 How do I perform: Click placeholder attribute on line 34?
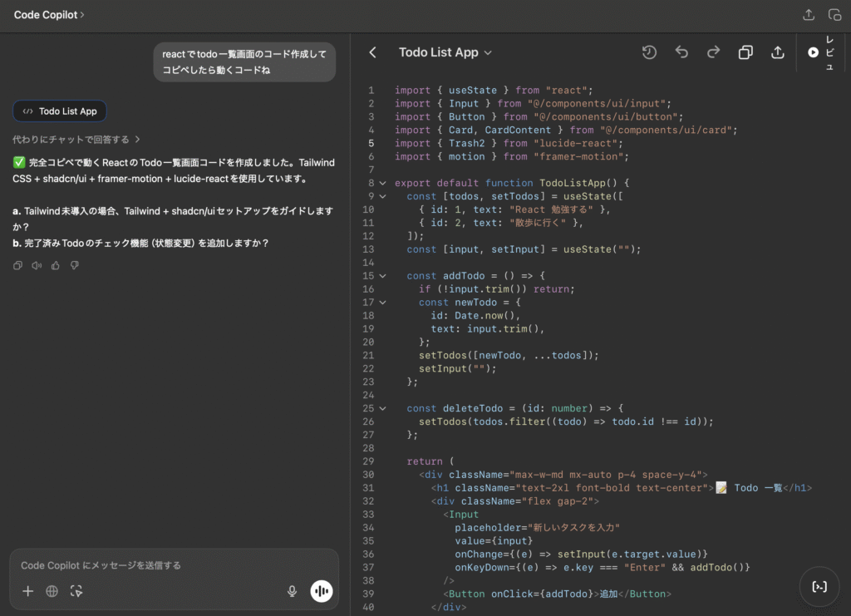coord(538,528)
